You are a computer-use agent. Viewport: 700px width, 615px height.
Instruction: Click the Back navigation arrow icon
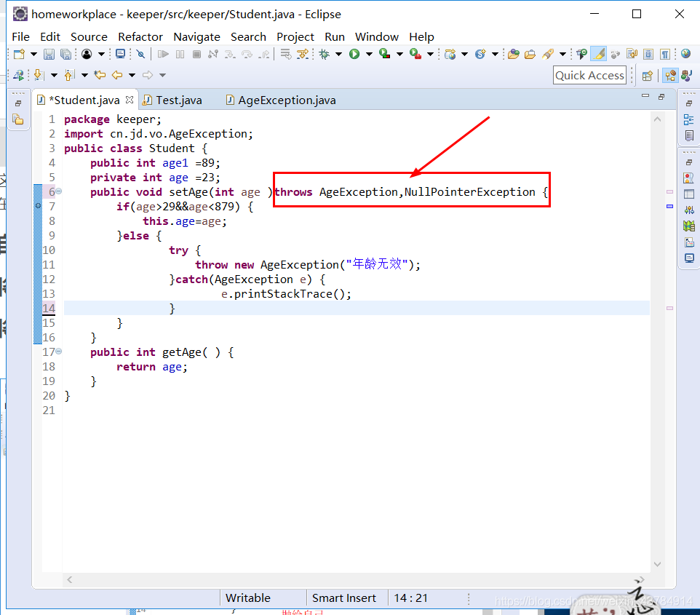pyautogui.click(x=116, y=75)
